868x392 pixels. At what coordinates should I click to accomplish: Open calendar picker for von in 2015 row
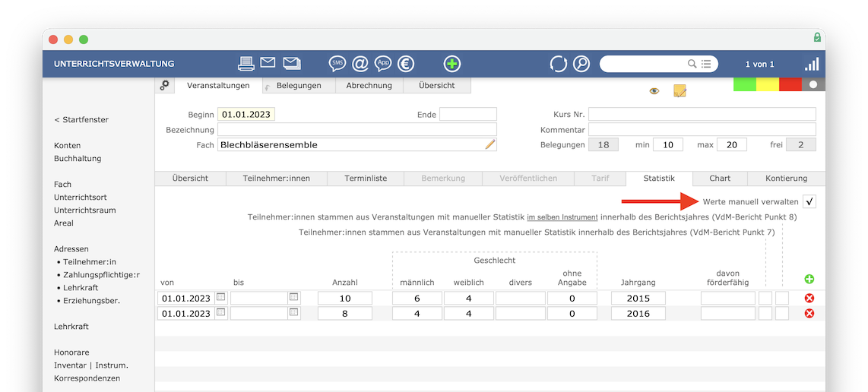coord(221,297)
